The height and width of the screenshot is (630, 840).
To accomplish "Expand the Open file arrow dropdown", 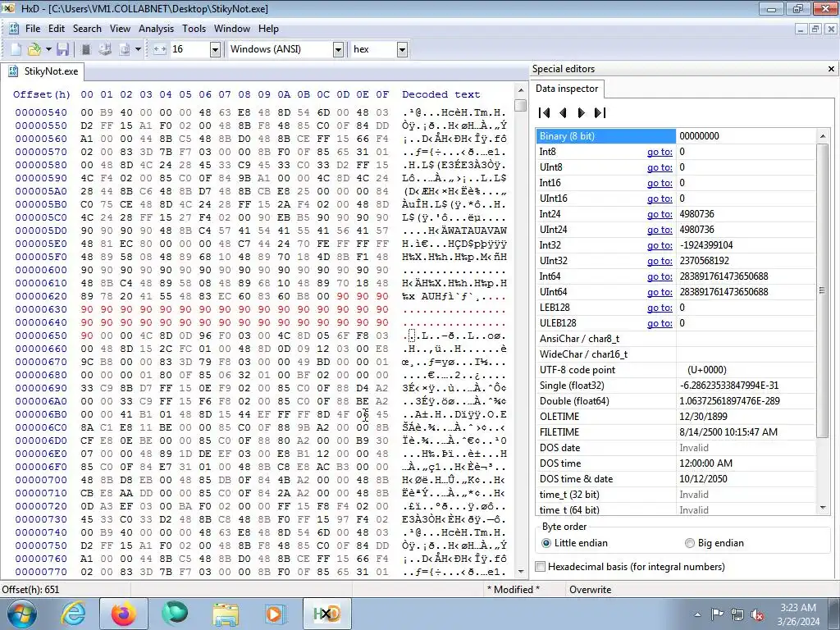I will [x=48, y=49].
